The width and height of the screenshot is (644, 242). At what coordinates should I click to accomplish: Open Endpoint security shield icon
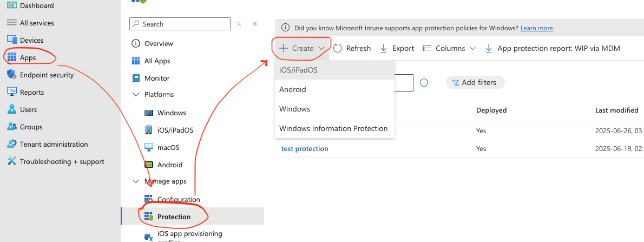pos(12,75)
